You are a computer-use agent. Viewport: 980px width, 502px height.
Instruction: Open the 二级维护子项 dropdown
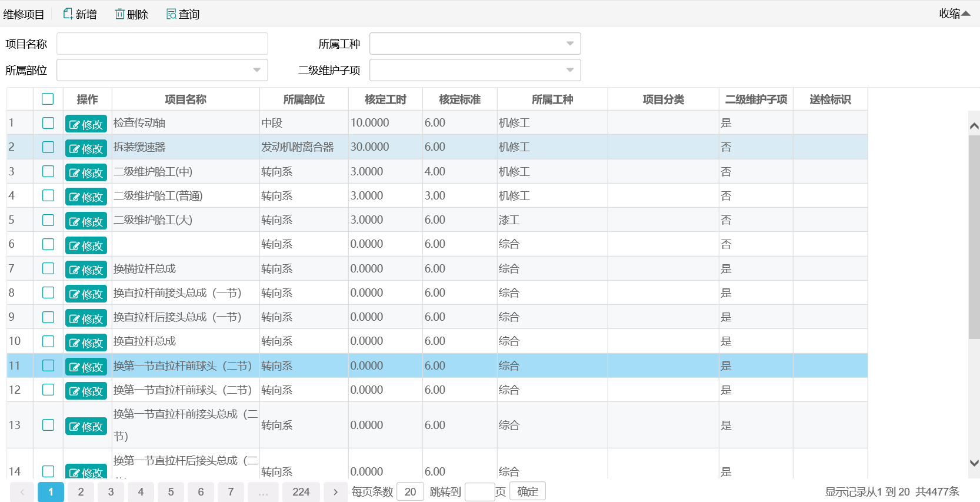475,70
